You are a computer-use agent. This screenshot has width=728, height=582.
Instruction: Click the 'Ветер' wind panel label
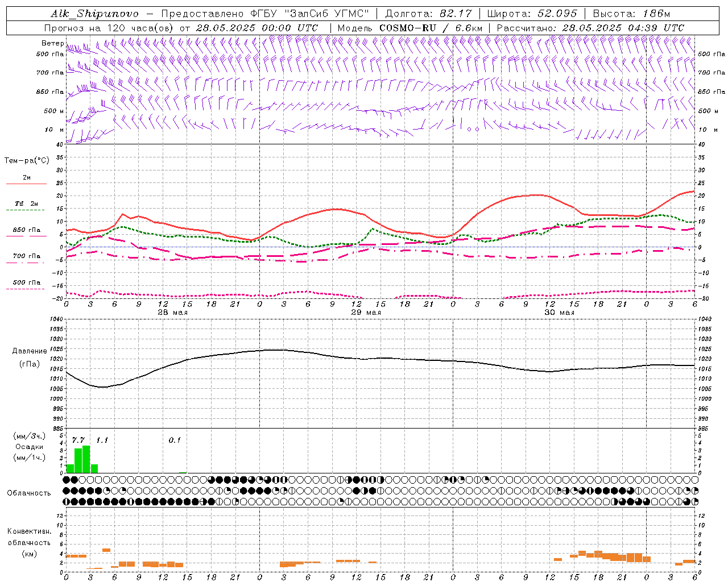click(52, 43)
